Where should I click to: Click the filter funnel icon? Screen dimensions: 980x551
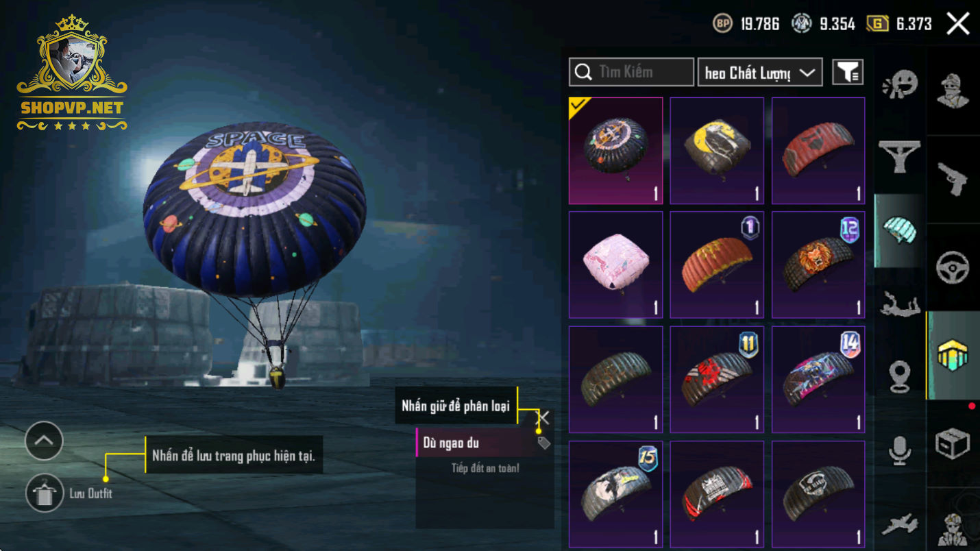[848, 72]
